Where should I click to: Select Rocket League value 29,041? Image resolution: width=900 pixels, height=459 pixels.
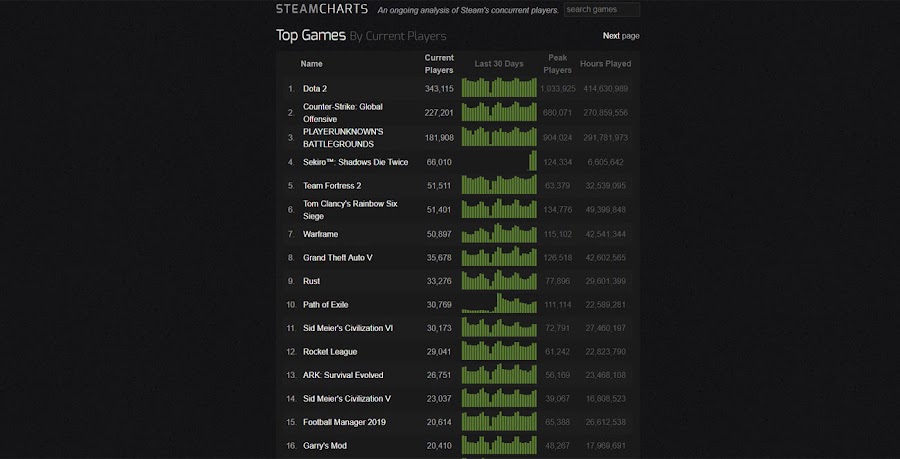click(439, 352)
